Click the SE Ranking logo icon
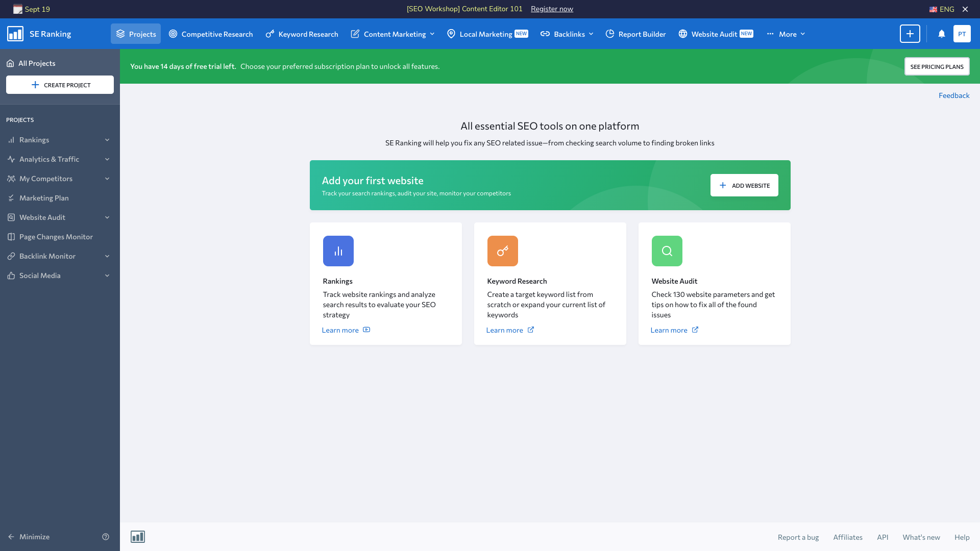The image size is (980, 551). point(15,34)
